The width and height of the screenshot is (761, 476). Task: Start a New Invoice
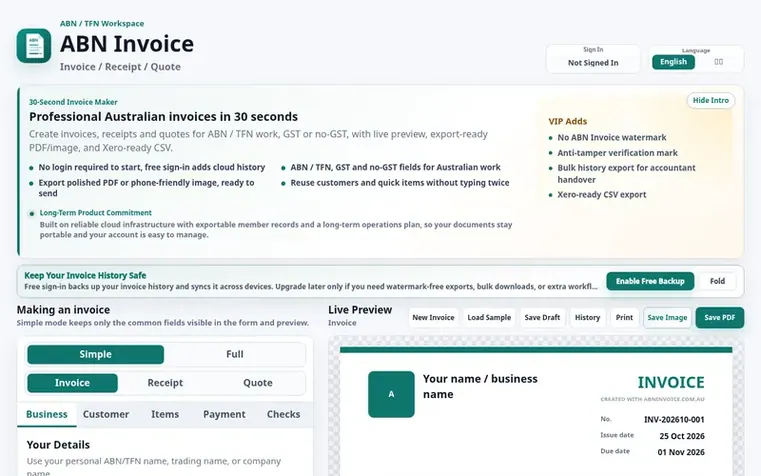(433, 317)
